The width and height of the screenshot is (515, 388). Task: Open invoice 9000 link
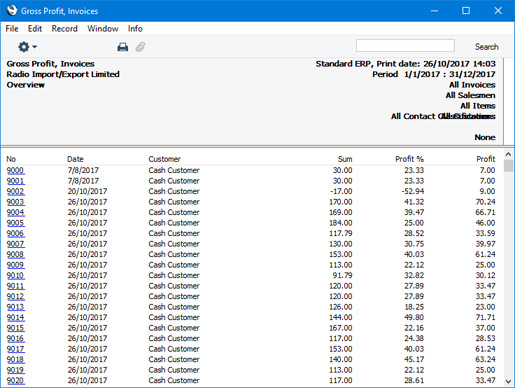[15, 170]
